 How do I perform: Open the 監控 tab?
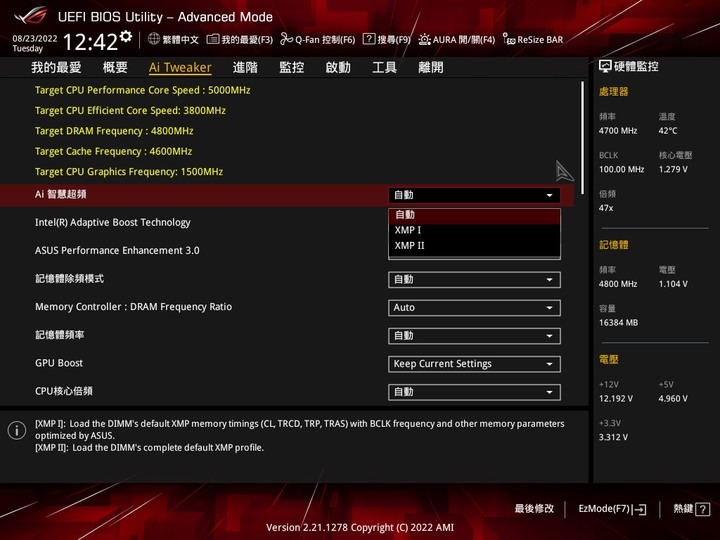292,68
